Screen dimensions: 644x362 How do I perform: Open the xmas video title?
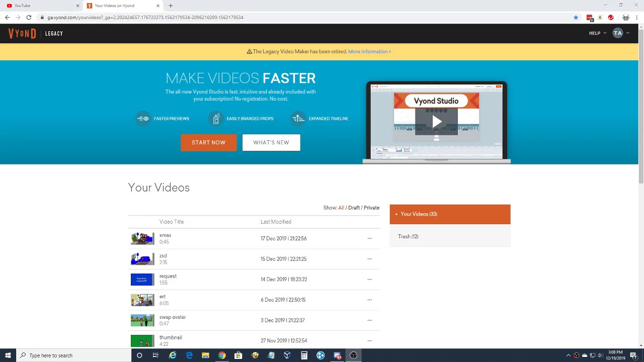165,235
